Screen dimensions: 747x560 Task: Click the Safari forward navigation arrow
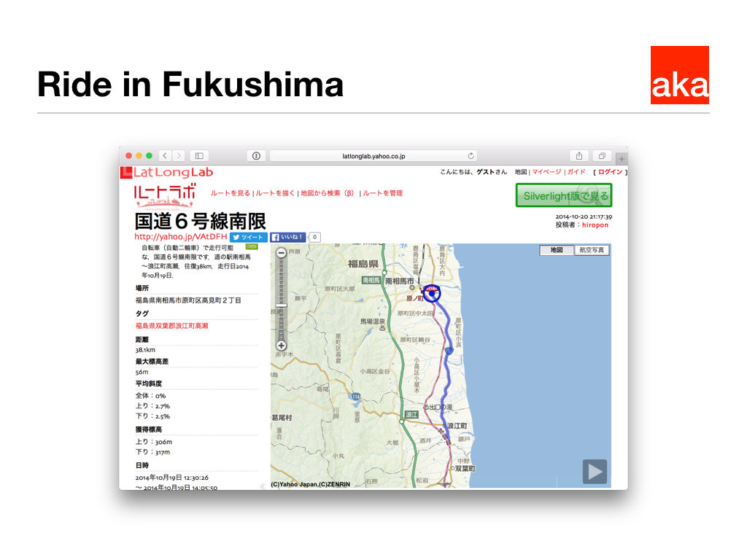[179, 156]
